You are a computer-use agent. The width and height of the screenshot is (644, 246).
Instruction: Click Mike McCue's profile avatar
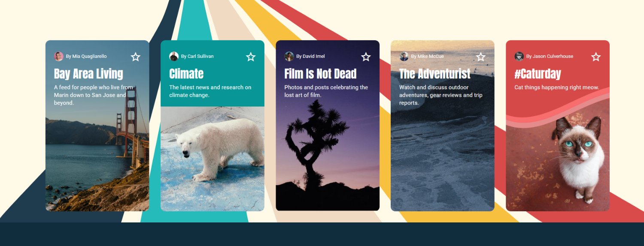(x=404, y=57)
